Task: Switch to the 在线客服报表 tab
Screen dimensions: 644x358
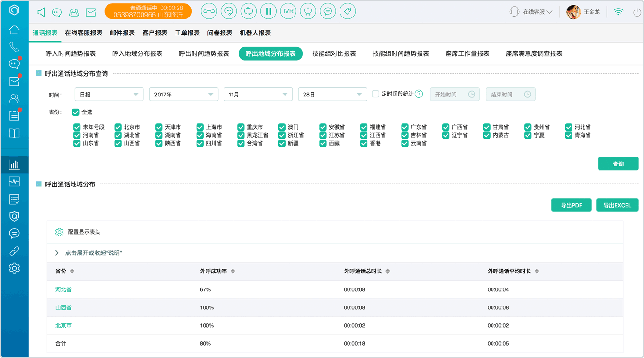Action: coord(84,33)
